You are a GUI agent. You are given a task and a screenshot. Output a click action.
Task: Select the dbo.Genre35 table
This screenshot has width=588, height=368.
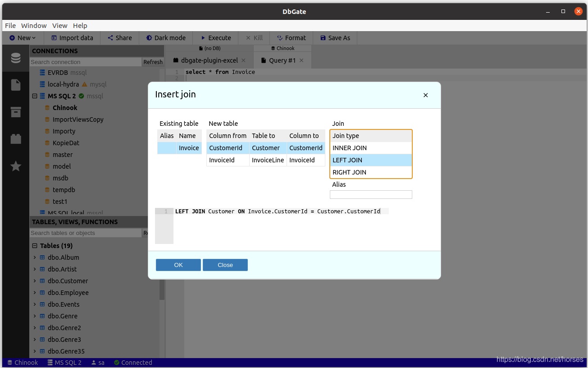coord(66,351)
